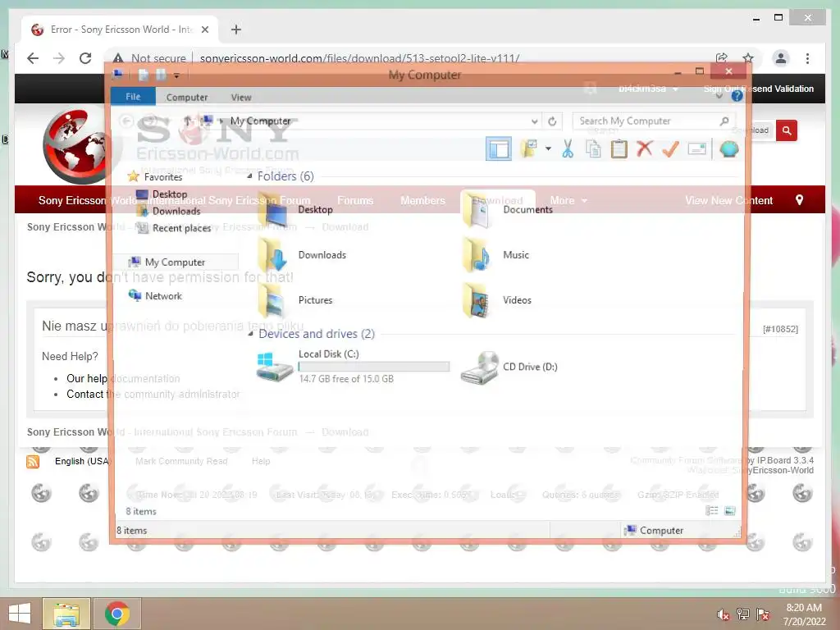The image size is (840, 630).
Task: Collapse the Folders (6) group
Action: 249,176
